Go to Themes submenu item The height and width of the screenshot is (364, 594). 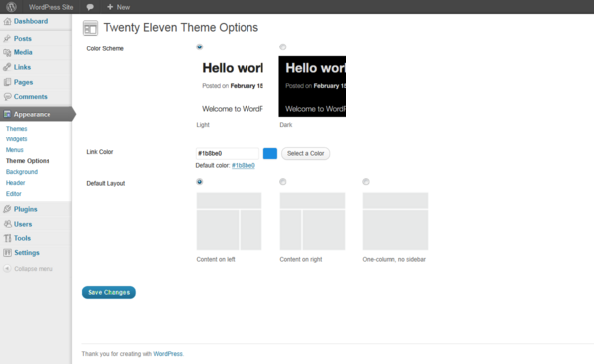click(16, 129)
